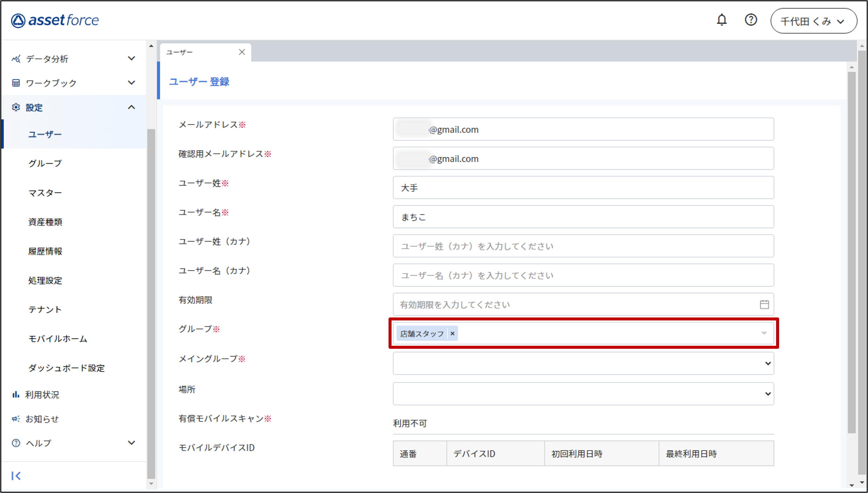Close the ユーザー tab
The image size is (868, 493).
(242, 52)
